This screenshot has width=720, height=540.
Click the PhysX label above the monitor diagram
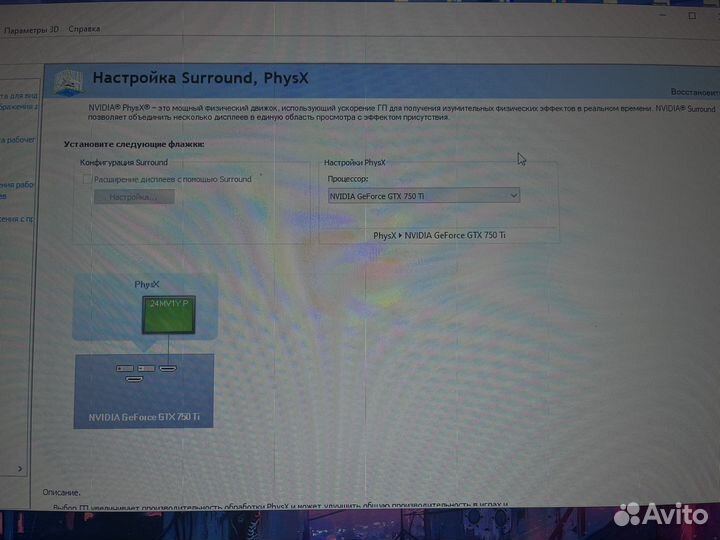[x=147, y=285]
